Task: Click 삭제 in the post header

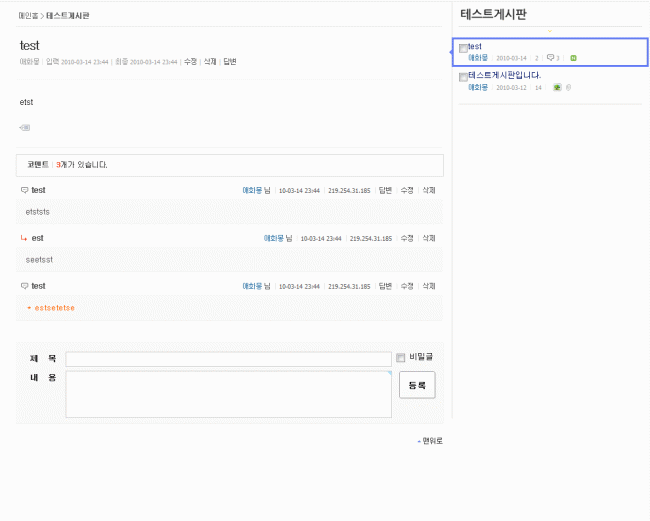Action: (209, 62)
